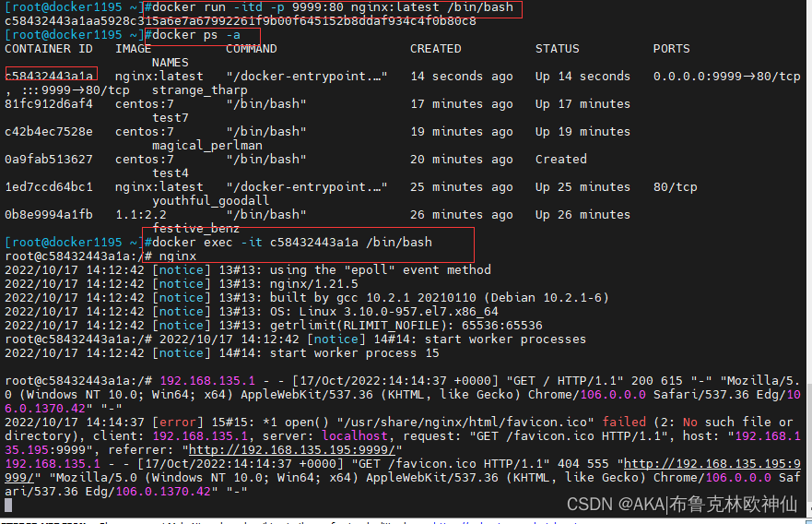Click version text 'nginx/1.21.5'

click(313, 284)
